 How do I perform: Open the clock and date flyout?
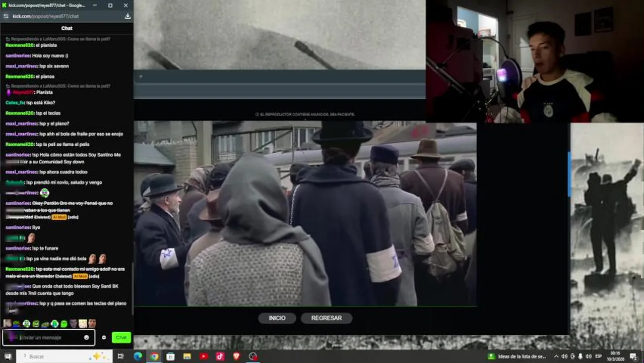[x=615, y=356]
